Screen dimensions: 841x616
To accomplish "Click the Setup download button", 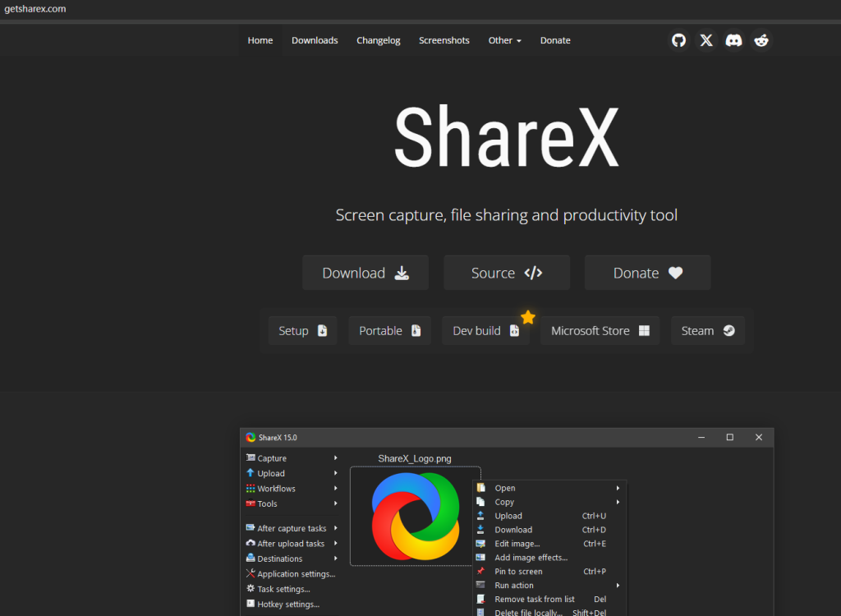I will (302, 330).
